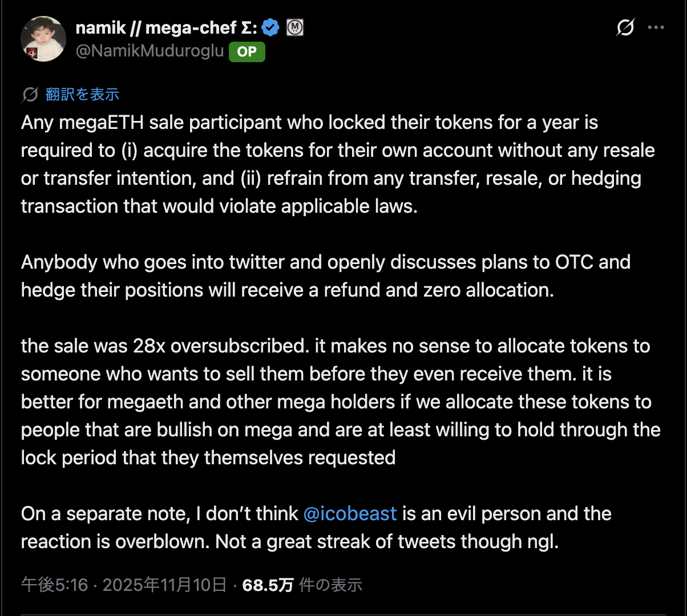Click the 件の表示 views label
This screenshot has height=616, width=687.
click(331, 585)
